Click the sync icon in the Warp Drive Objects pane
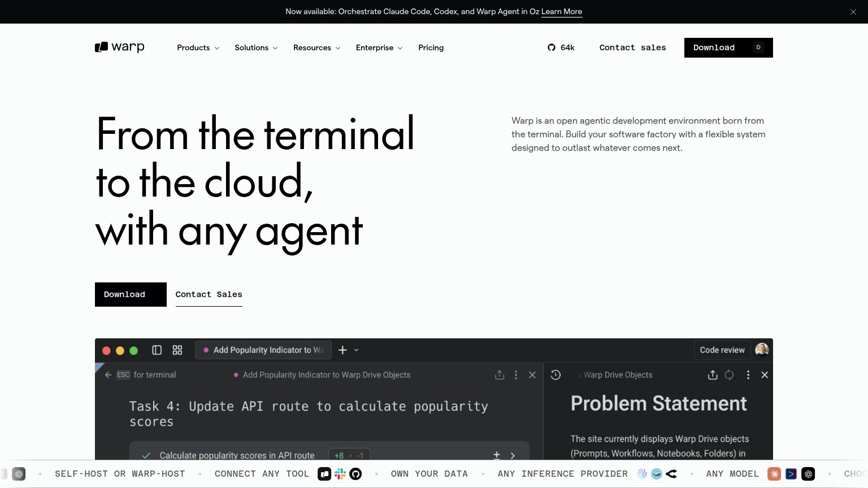Screen dimensions: 868x488 [730, 374]
